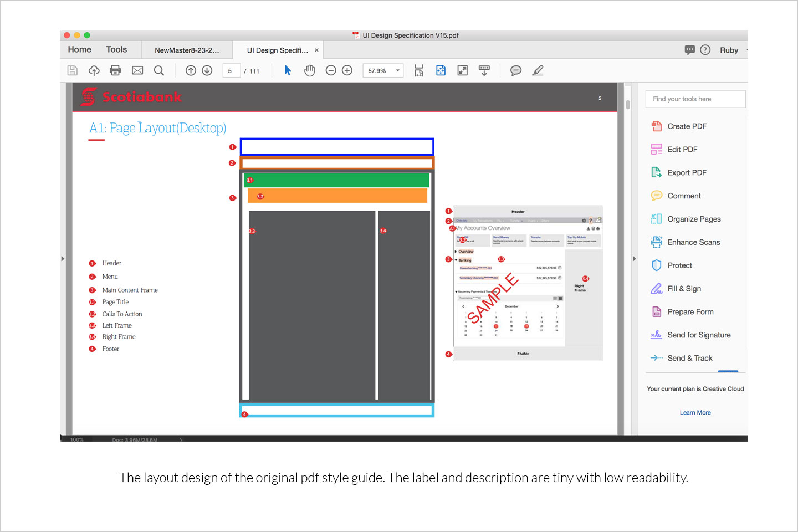
Task: Click the vertical document scrollbar thumb
Action: pyautogui.click(x=628, y=105)
